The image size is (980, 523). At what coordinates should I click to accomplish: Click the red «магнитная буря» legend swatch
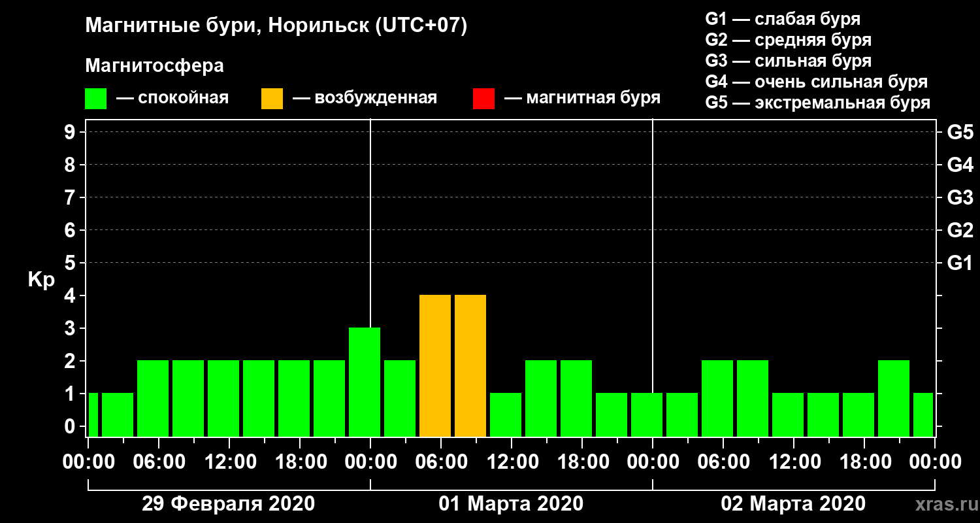coord(483,99)
